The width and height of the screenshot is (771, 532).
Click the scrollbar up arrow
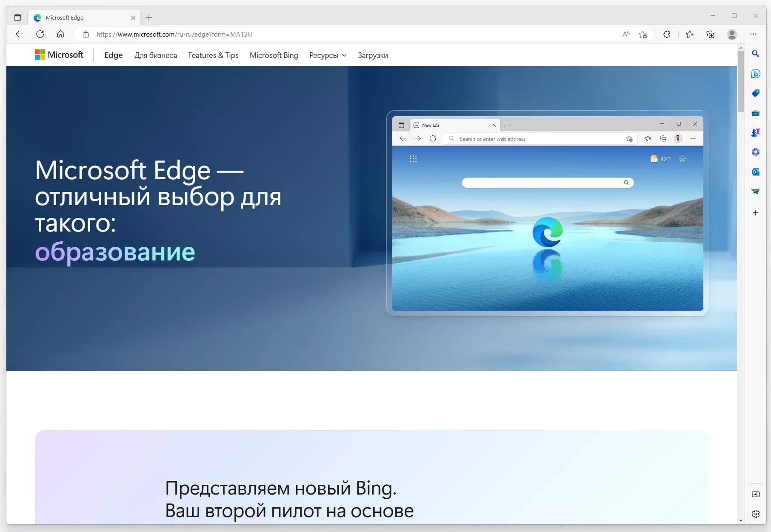[741, 47]
